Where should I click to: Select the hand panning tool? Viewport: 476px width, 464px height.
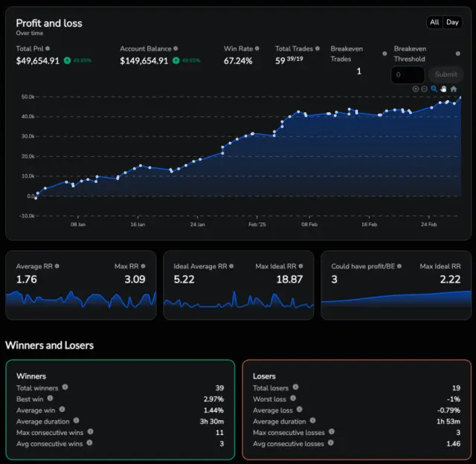pyautogui.click(x=444, y=89)
